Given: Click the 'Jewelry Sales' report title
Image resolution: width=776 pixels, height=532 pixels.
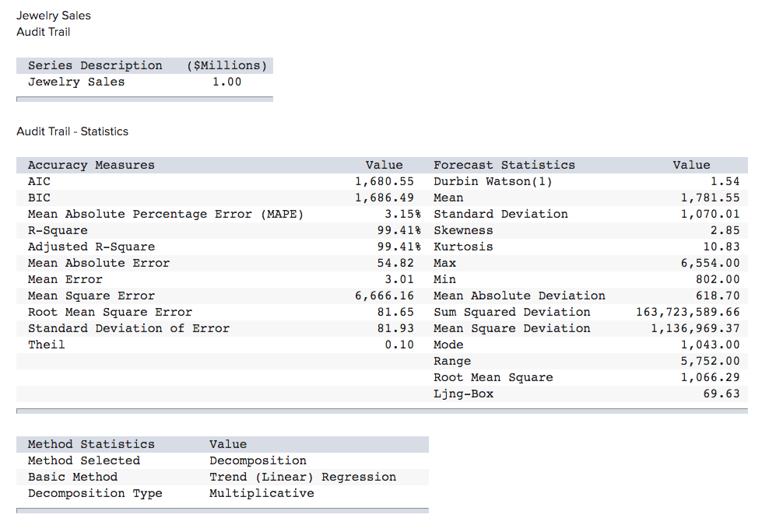Looking at the screenshot, I should 54,16.
